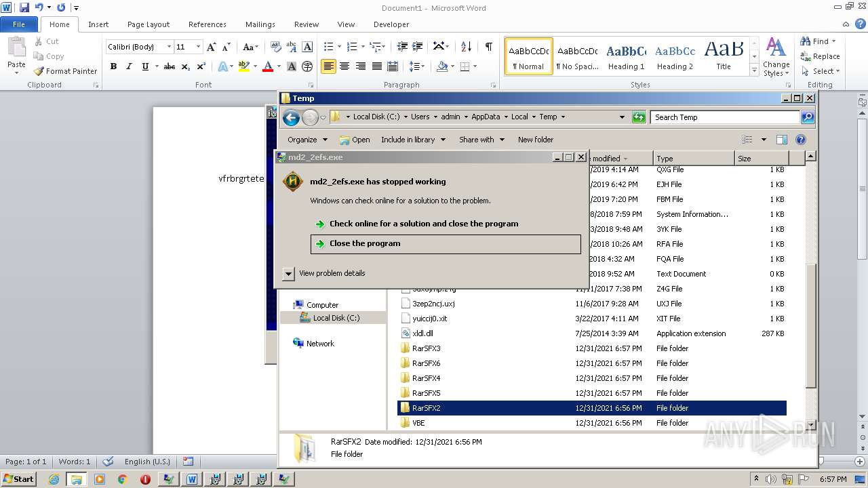The height and width of the screenshot is (488, 868).
Task: Expand the Organize menu in explorer
Action: 307,140
